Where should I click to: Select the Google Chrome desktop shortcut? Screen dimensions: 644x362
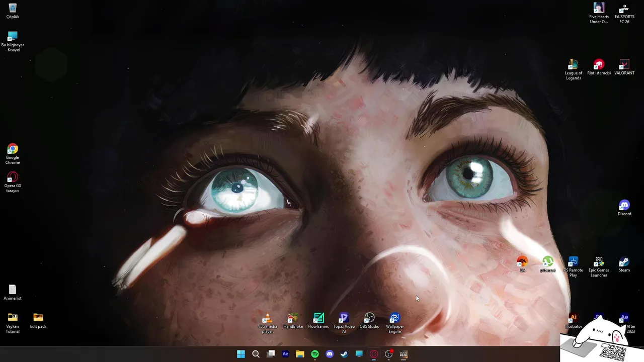13,154
